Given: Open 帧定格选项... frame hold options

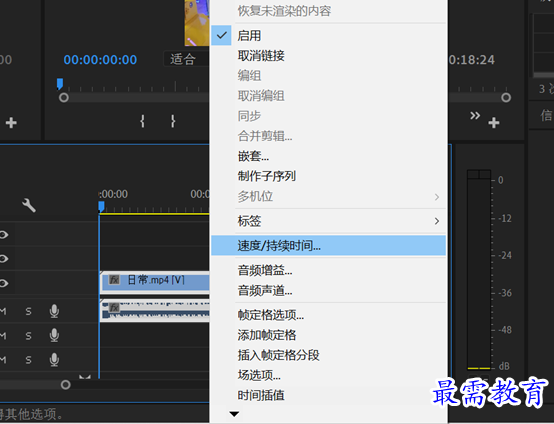Looking at the screenshot, I should click(329, 315).
